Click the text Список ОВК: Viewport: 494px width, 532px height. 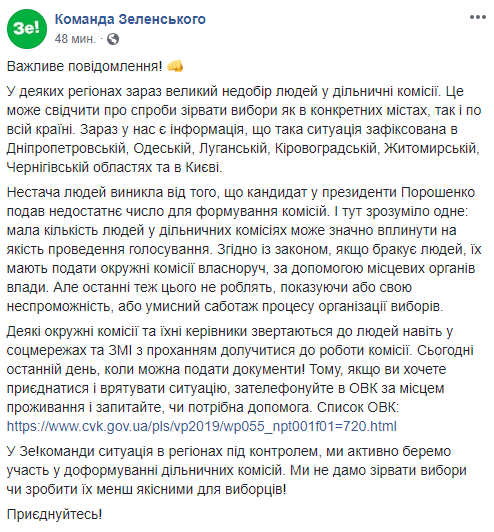(x=358, y=407)
